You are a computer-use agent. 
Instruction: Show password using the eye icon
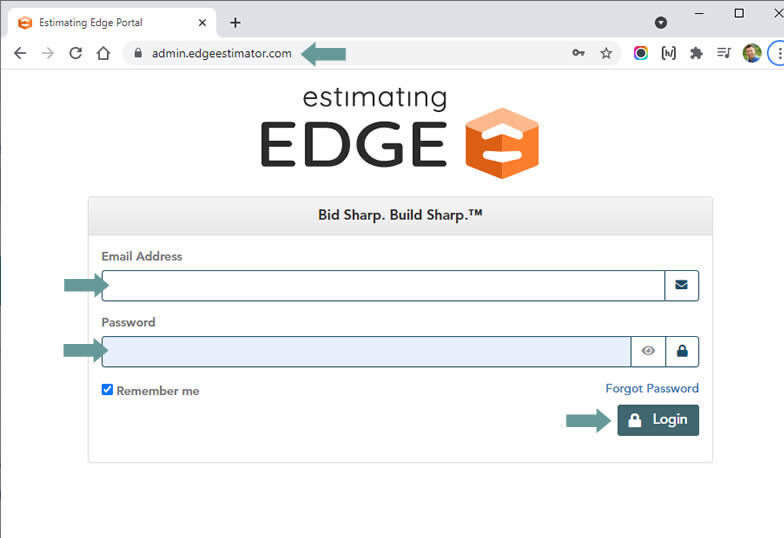coord(648,352)
